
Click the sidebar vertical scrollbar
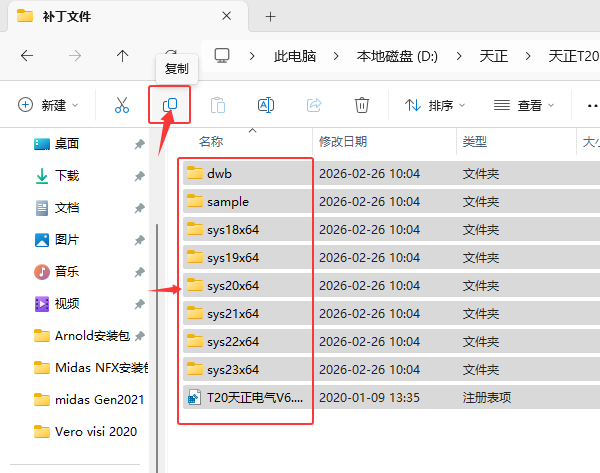[x=157, y=346]
